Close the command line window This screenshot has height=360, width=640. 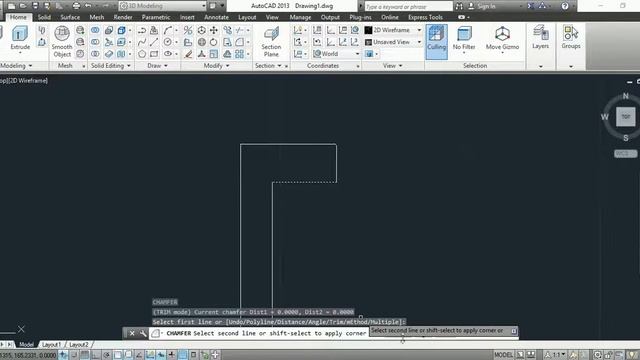(x=132, y=333)
